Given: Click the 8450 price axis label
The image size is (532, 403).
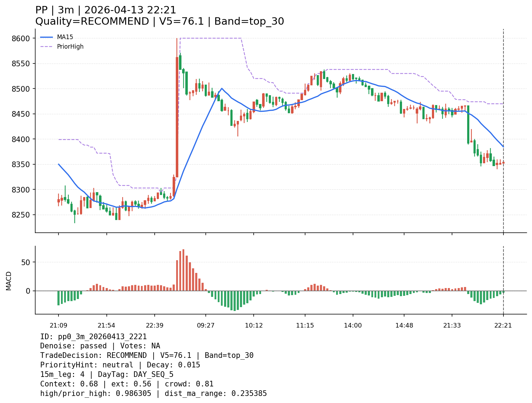Looking at the screenshot, I should pos(20,114).
